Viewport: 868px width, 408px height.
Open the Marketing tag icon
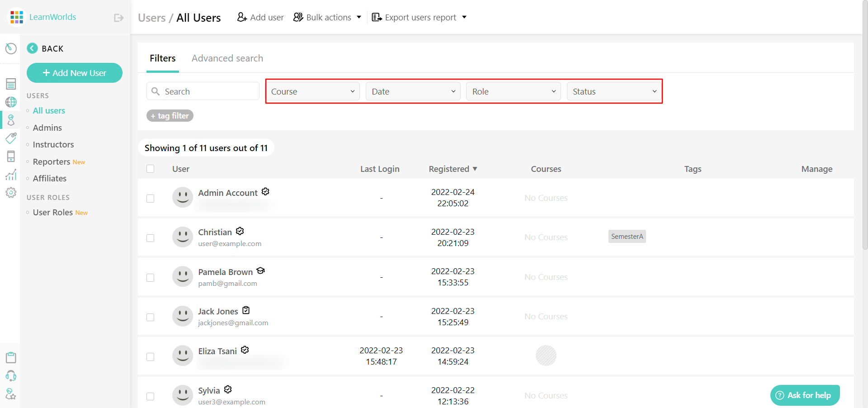point(11,138)
